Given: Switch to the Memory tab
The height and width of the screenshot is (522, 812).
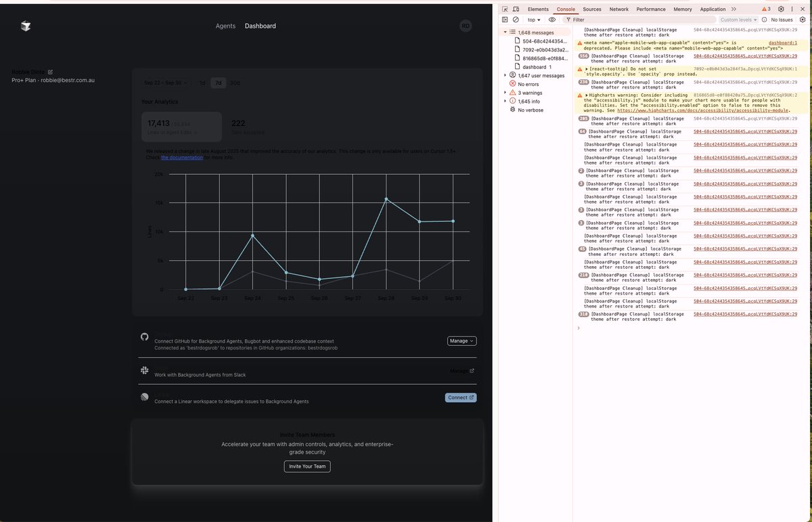Looking at the screenshot, I should pyautogui.click(x=683, y=9).
